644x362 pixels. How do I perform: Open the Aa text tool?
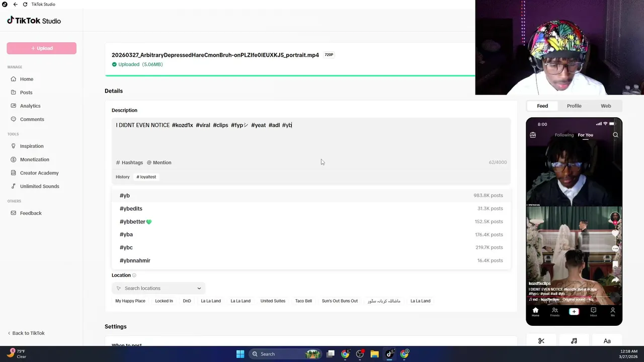(x=607, y=341)
